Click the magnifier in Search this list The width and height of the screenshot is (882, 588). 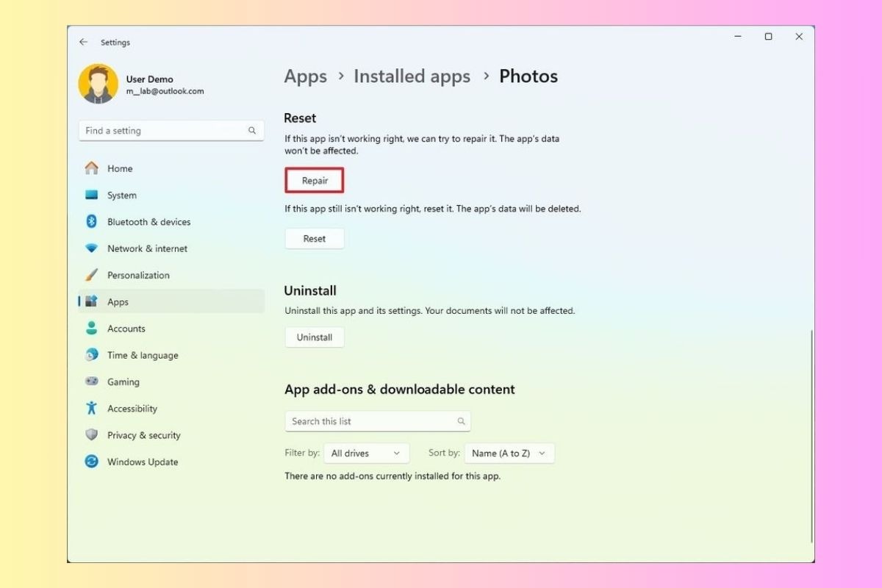coord(462,421)
